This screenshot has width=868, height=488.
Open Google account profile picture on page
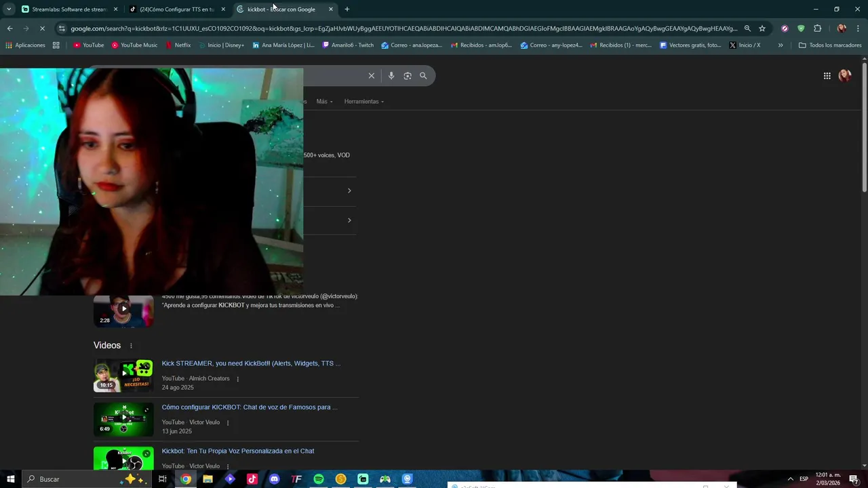(x=845, y=76)
